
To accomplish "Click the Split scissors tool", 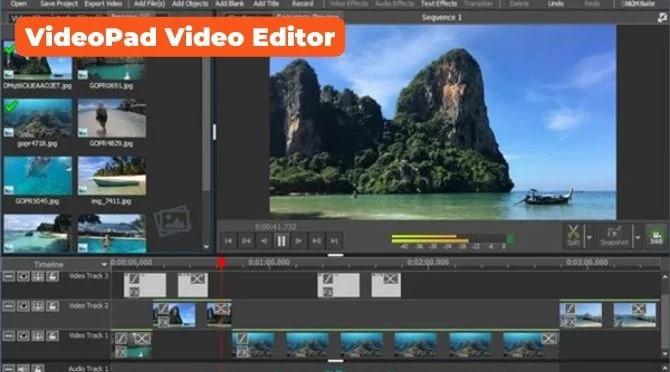I will [573, 235].
